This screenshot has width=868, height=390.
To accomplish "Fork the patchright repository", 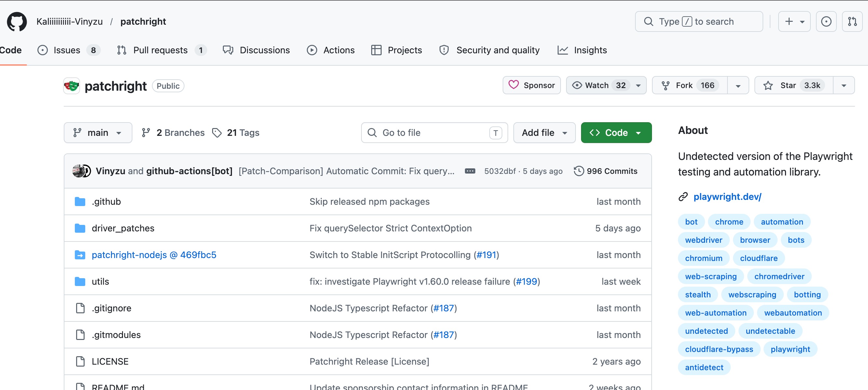I will 689,85.
